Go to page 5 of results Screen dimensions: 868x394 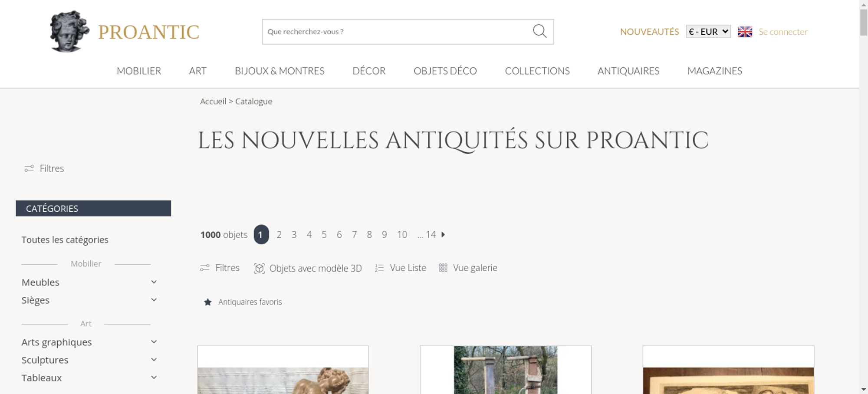click(x=324, y=235)
